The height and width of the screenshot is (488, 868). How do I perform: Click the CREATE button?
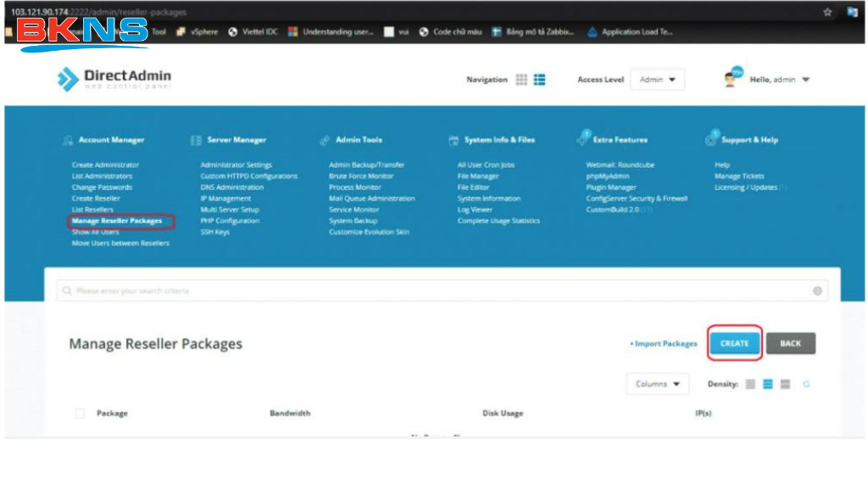pyautogui.click(x=732, y=343)
